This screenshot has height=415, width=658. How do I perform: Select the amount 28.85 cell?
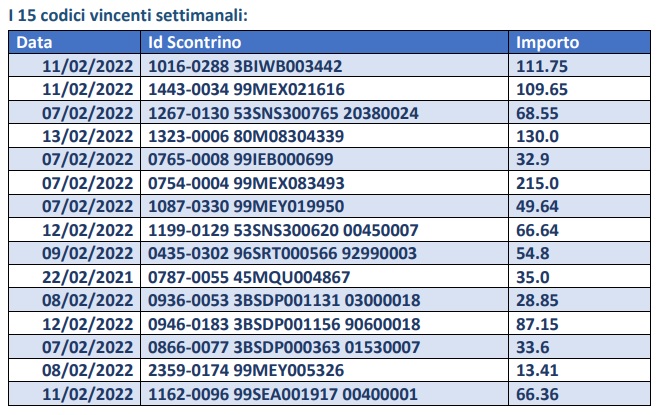536,296
